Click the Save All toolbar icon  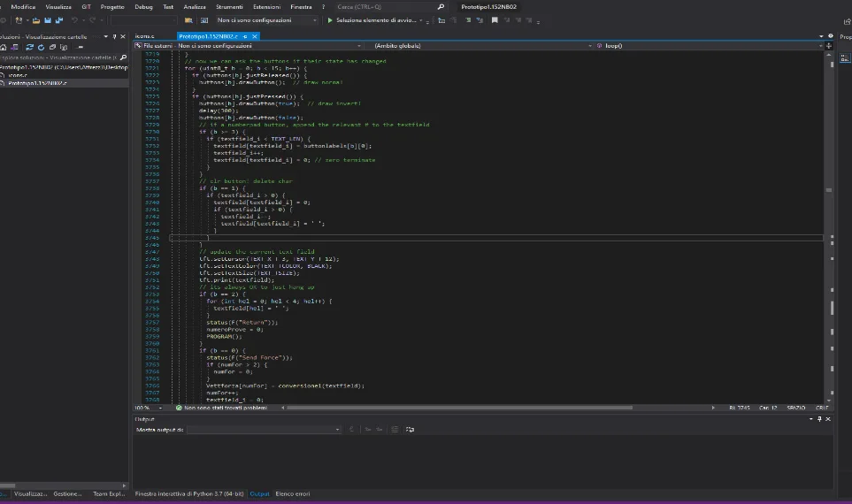tap(59, 20)
